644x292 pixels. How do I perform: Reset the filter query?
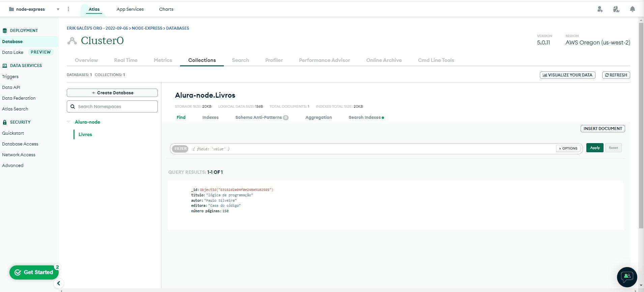point(613,148)
